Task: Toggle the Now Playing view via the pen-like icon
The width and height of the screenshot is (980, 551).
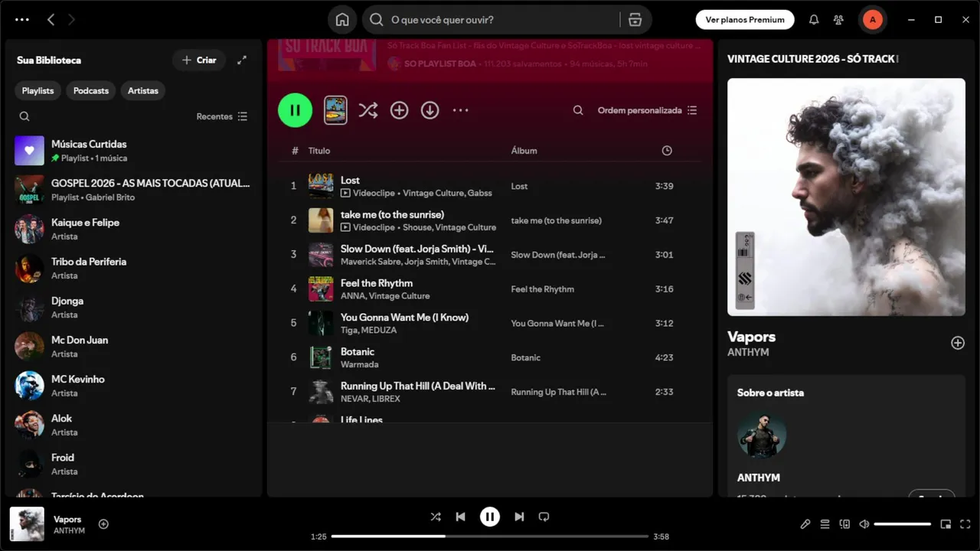Action: (805, 524)
